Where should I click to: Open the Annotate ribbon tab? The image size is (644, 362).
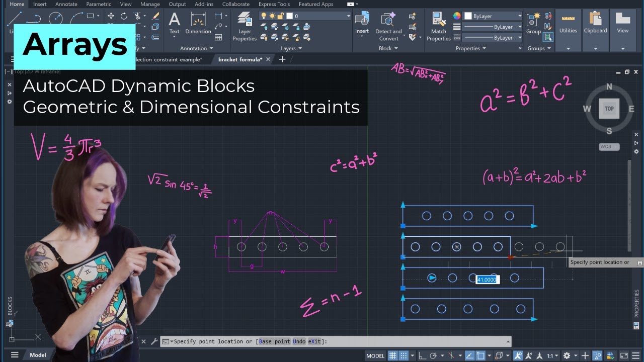[x=66, y=4]
